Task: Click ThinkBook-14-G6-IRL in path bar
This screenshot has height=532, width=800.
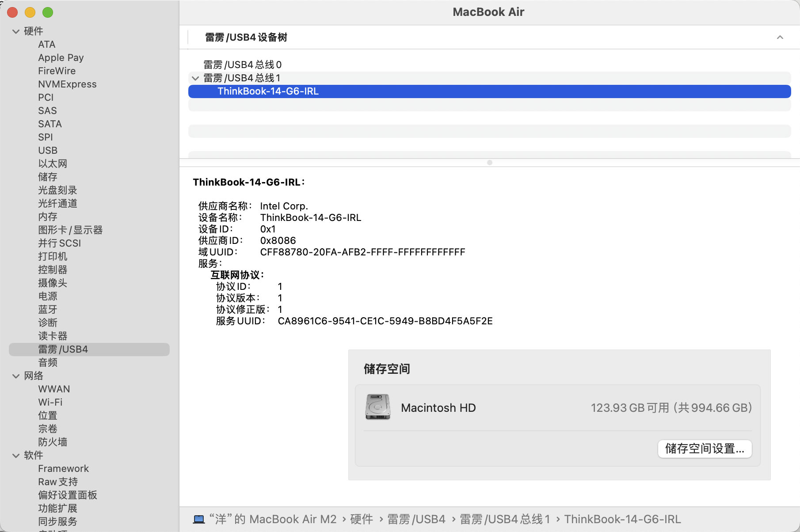Action: pos(622,519)
